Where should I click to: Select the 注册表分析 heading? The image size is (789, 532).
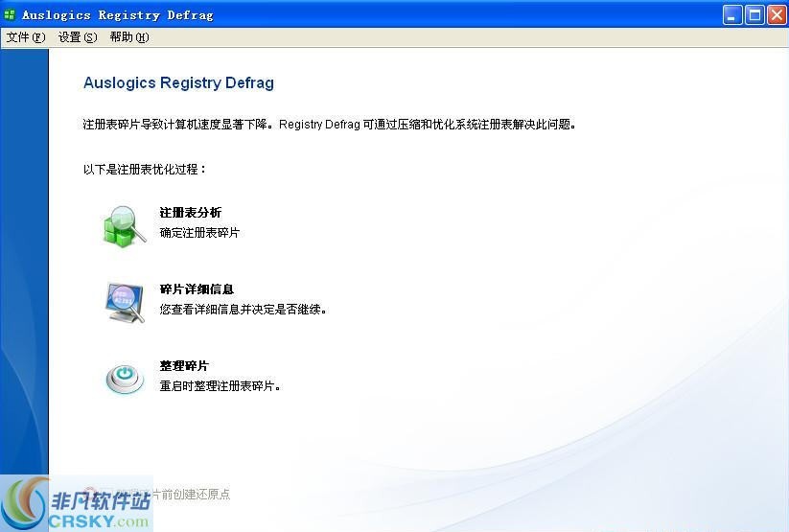pos(191,213)
